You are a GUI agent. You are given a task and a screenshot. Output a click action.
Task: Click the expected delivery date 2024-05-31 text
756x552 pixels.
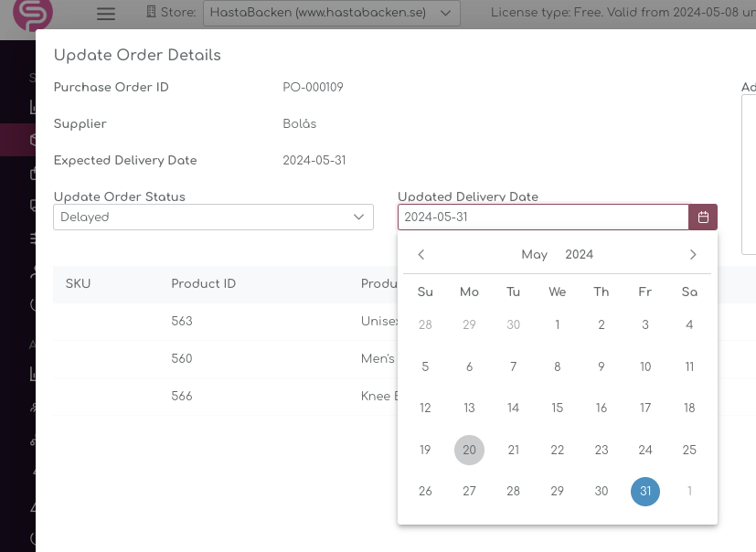[314, 161]
